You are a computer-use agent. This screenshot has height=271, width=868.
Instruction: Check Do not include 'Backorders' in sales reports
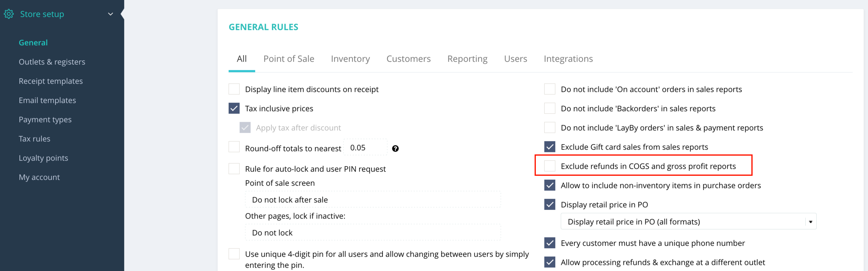pos(550,108)
